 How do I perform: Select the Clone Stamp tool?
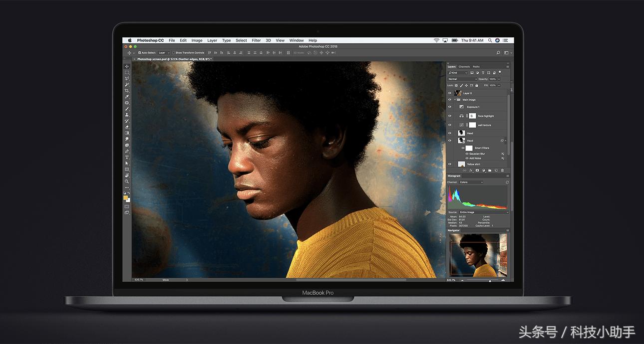click(127, 115)
